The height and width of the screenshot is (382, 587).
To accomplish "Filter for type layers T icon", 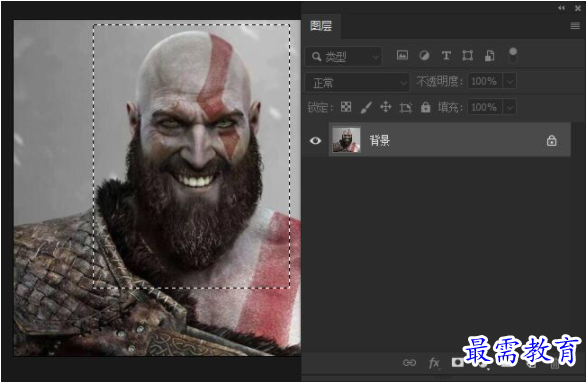I will coord(446,55).
